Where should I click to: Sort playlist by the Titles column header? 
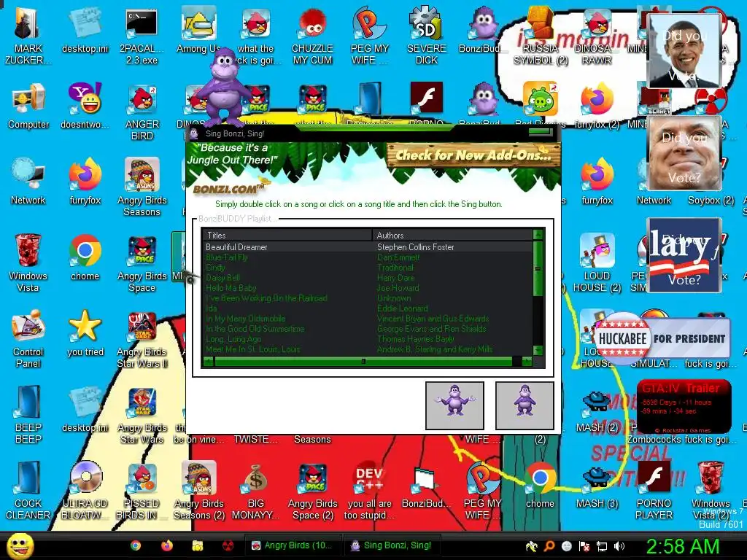(287, 236)
